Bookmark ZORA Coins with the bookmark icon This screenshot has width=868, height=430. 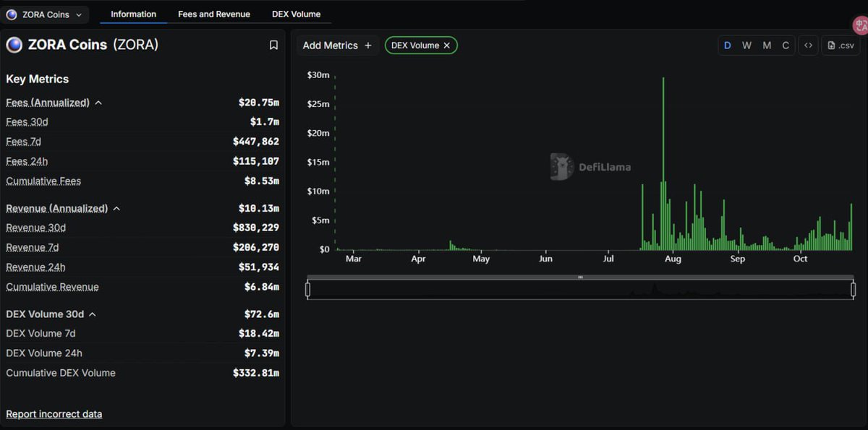[x=273, y=45]
